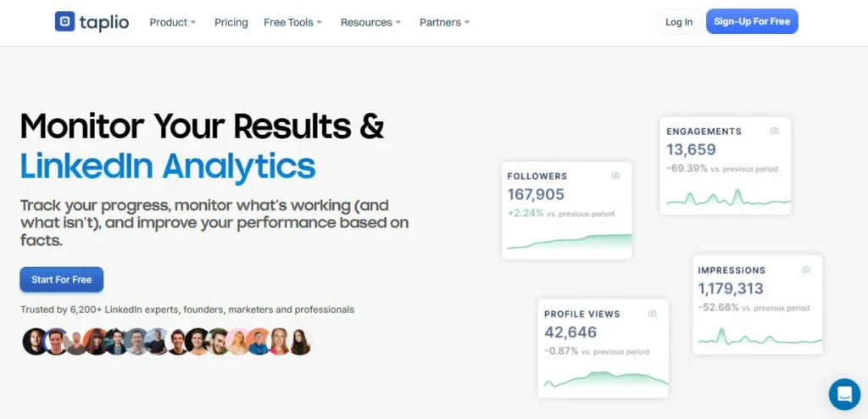Click the Engagements sparkline chart

click(727, 199)
